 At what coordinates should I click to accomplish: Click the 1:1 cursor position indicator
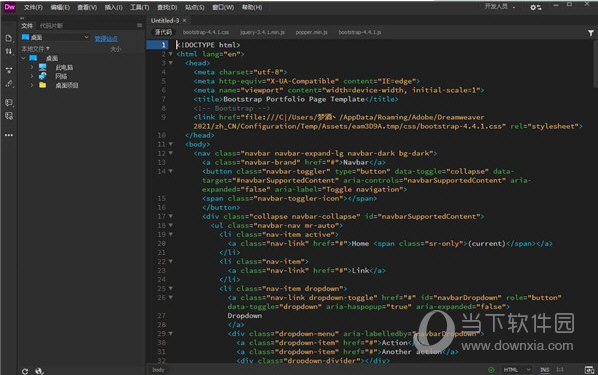pyautogui.click(x=560, y=370)
